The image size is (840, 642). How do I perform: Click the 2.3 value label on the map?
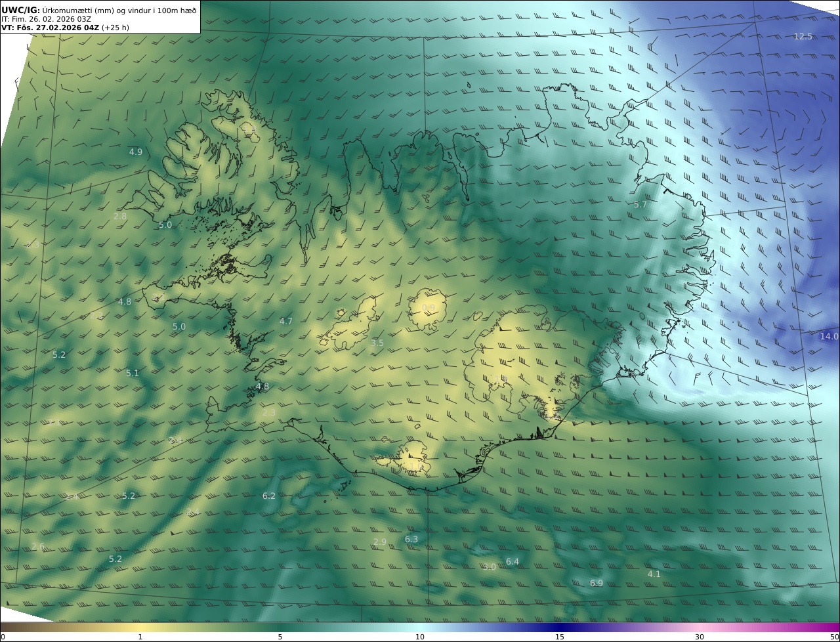point(269,412)
